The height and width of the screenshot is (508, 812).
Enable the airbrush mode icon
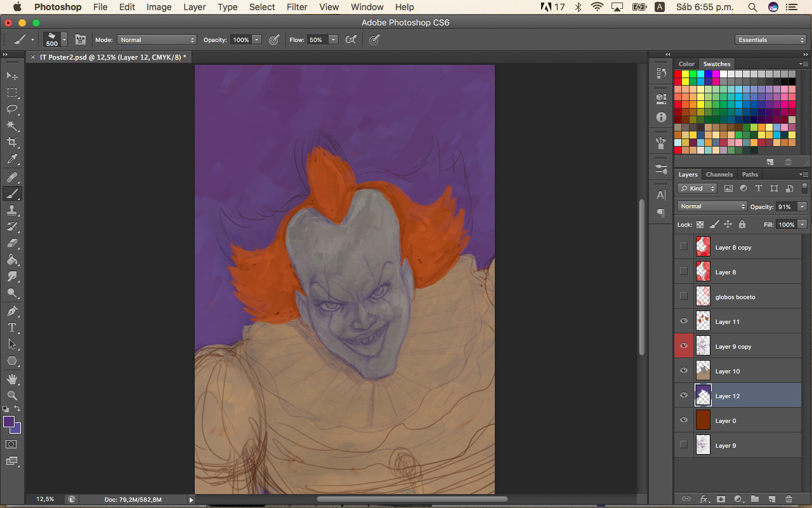pyautogui.click(x=350, y=39)
